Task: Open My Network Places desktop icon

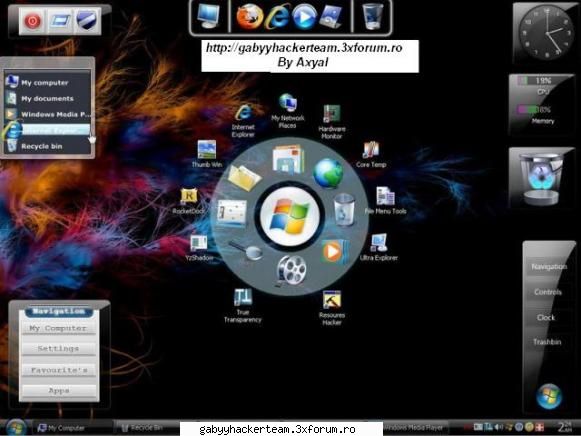Action: pyautogui.click(x=288, y=111)
